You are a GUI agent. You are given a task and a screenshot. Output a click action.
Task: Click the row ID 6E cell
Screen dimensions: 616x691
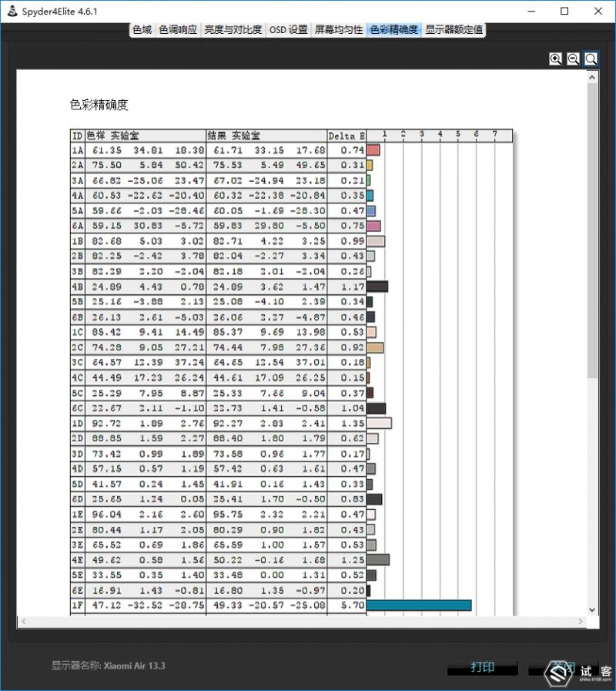click(x=78, y=590)
